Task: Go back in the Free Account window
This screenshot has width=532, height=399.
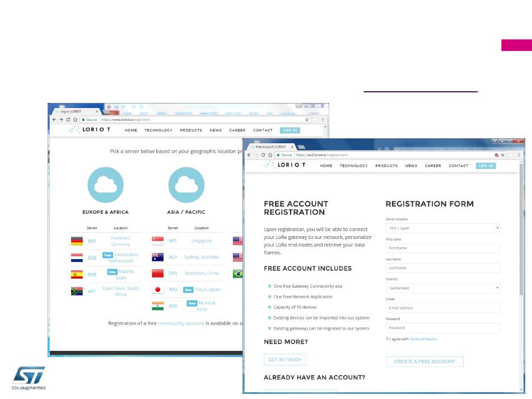Action: 249,155
